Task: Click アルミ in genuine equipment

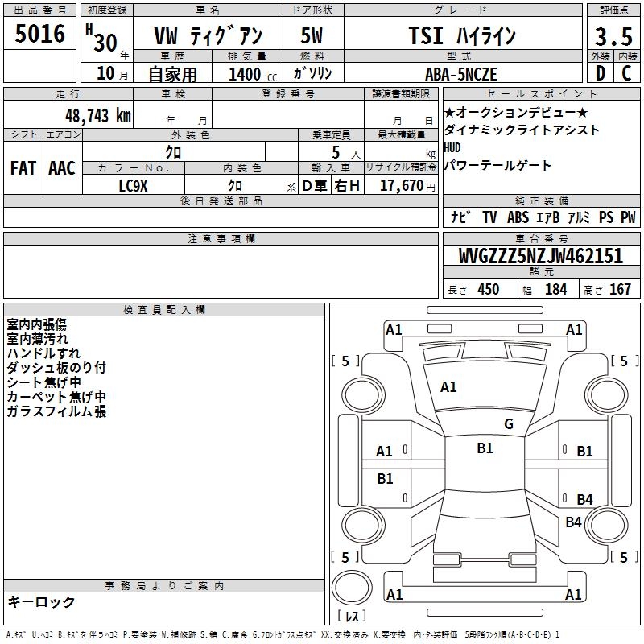Action: click(579, 217)
